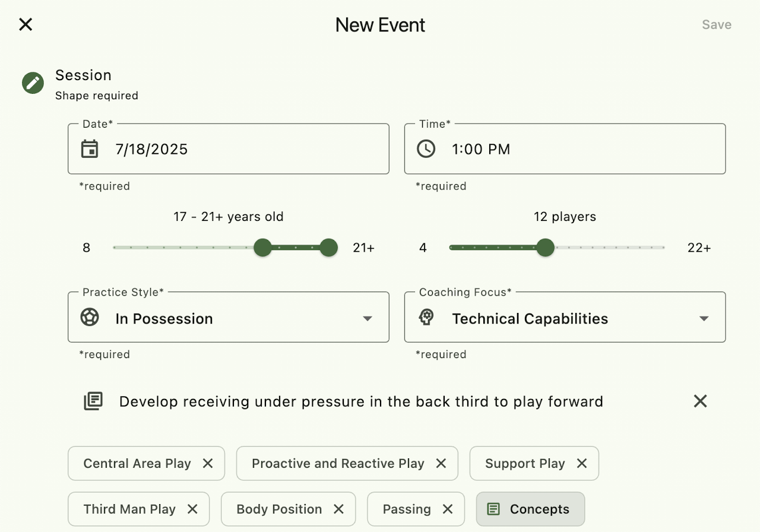Click the calendar icon in Date field

90,148
